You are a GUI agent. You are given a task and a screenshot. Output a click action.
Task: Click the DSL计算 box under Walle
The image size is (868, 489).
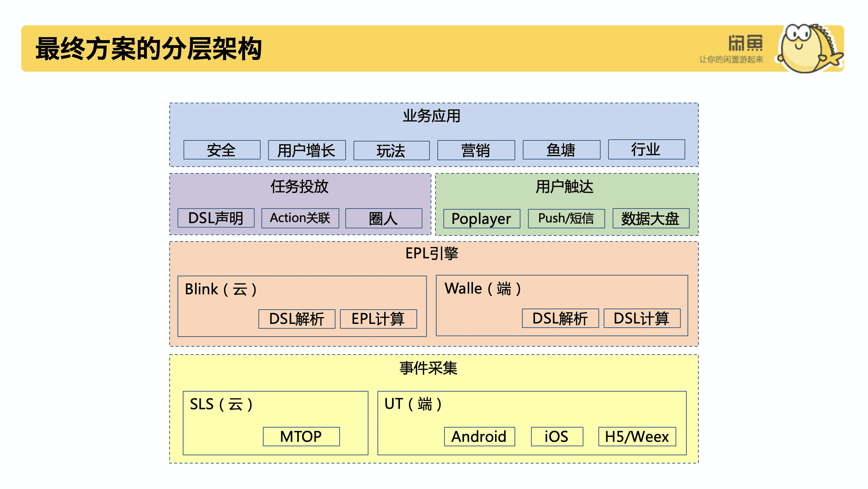[x=642, y=319]
